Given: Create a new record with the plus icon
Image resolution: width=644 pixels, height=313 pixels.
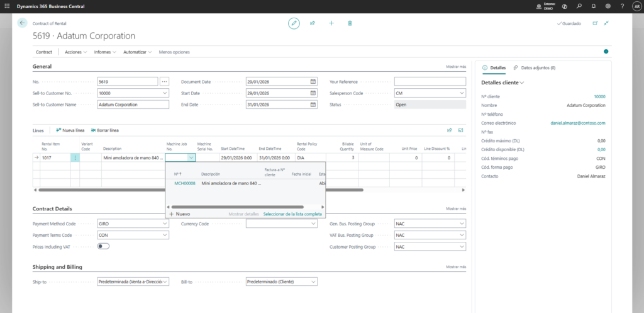Looking at the screenshot, I should point(331,23).
